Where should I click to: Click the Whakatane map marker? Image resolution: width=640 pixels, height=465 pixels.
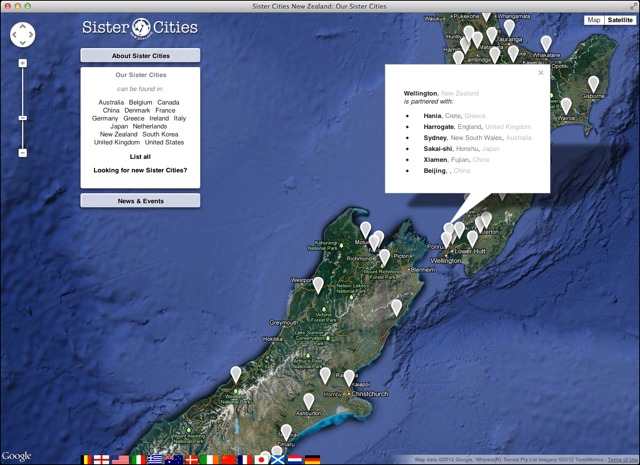(x=546, y=43)
